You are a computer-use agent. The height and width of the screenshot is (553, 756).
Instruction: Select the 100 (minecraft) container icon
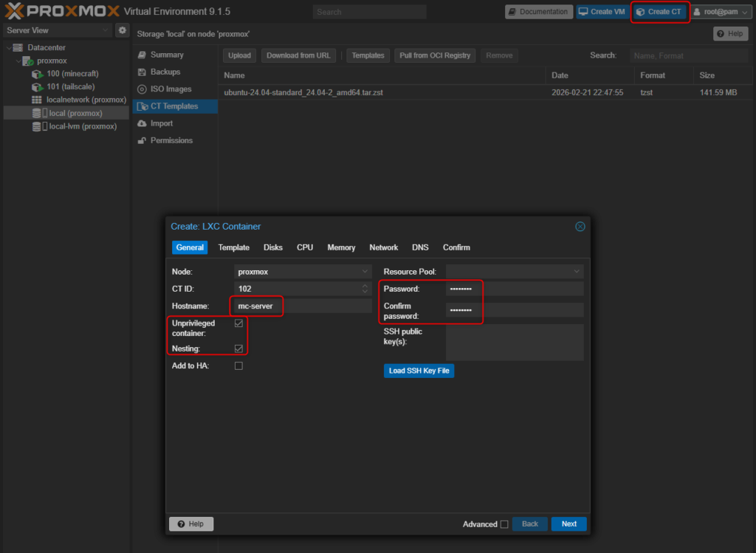pos(37,74)
